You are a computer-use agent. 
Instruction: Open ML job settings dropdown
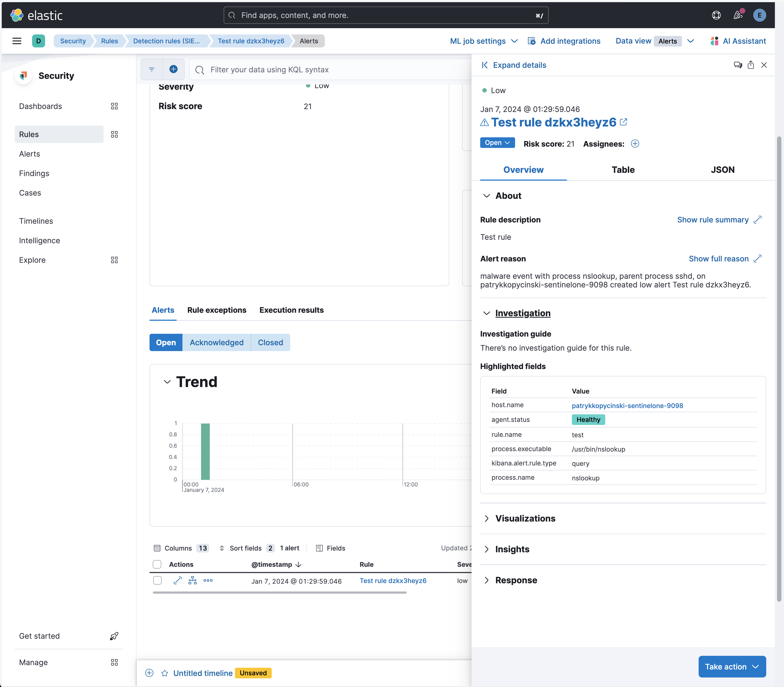[484, 41]
